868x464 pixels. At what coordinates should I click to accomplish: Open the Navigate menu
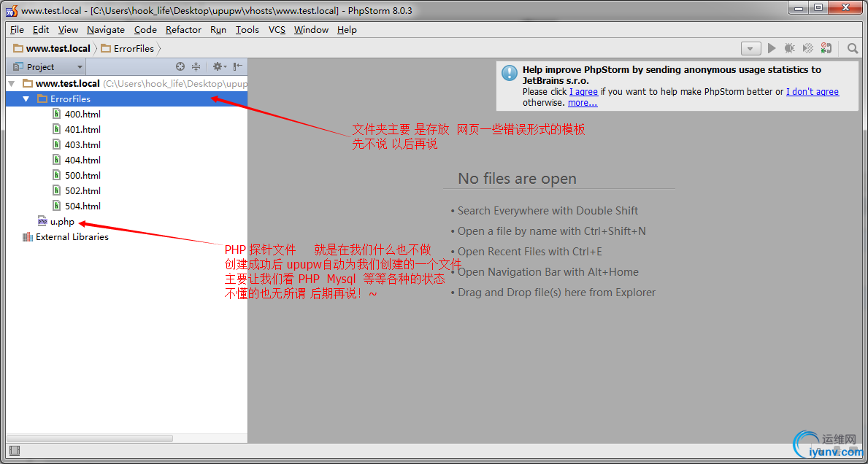106,30
